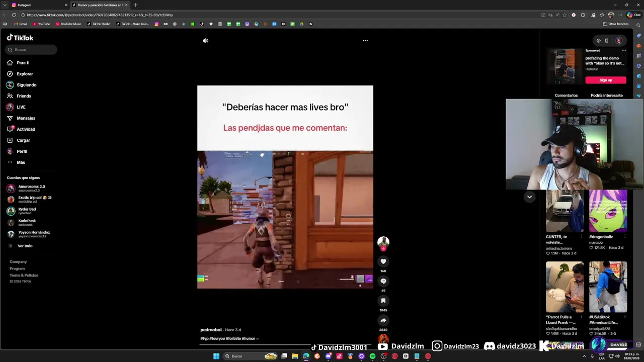
Task: Open Terms & Policies footer link
Action: pyautogui.click(x=24, y=276)
